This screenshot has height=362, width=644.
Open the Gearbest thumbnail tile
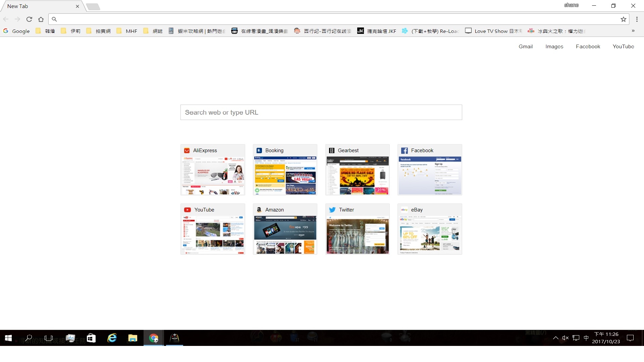357,170
